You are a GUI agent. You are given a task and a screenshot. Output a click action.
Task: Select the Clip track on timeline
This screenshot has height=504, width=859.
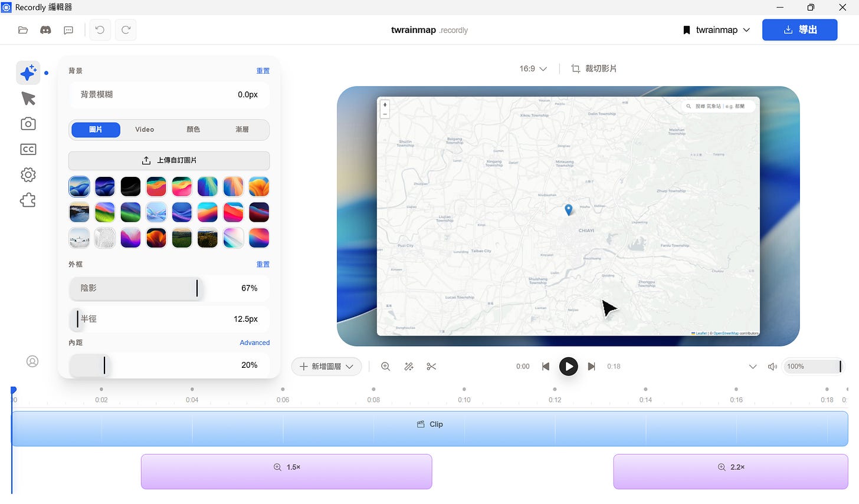(429, 429)
